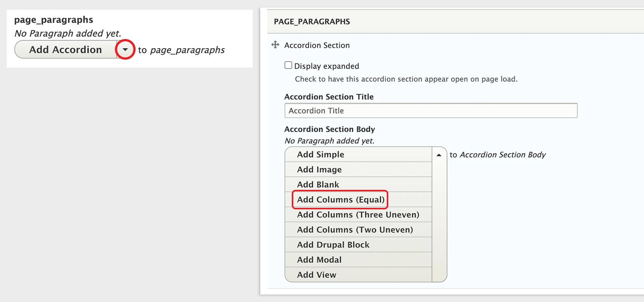Viewport: 644px width, 302px height.
Task: Click the PAGE_PARAGRAPHS header bar
Action: pos(455,21)
